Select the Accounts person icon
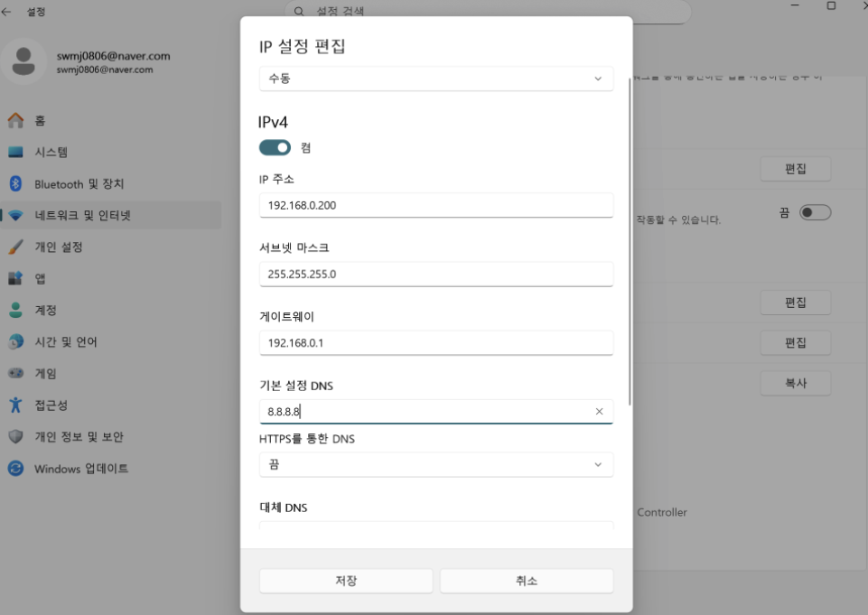 pos(15,311)
